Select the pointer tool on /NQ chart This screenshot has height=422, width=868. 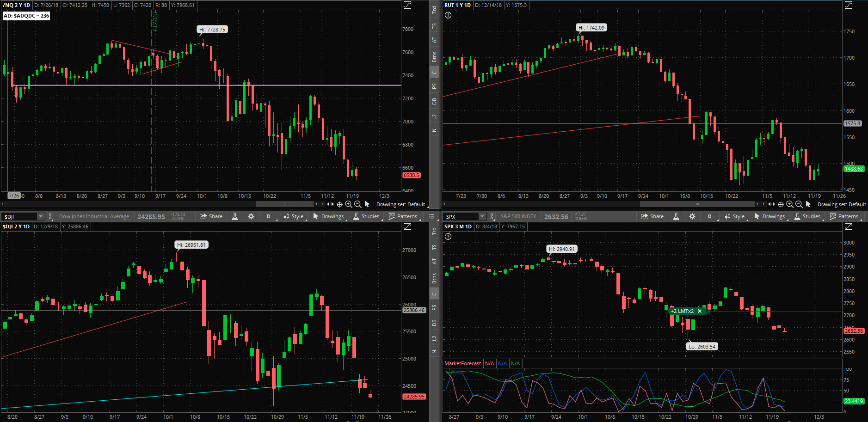367,204
